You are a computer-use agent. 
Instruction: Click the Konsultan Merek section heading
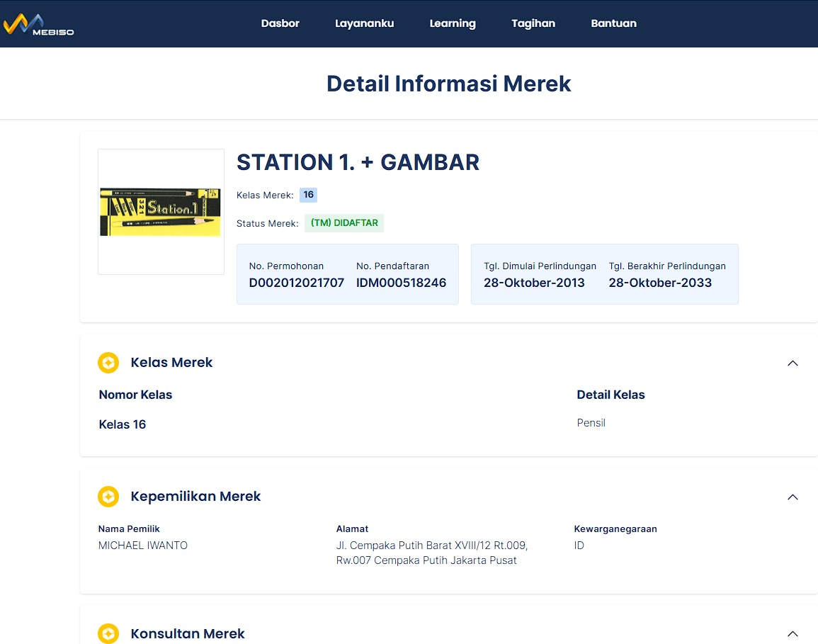[x=188, y=633]
